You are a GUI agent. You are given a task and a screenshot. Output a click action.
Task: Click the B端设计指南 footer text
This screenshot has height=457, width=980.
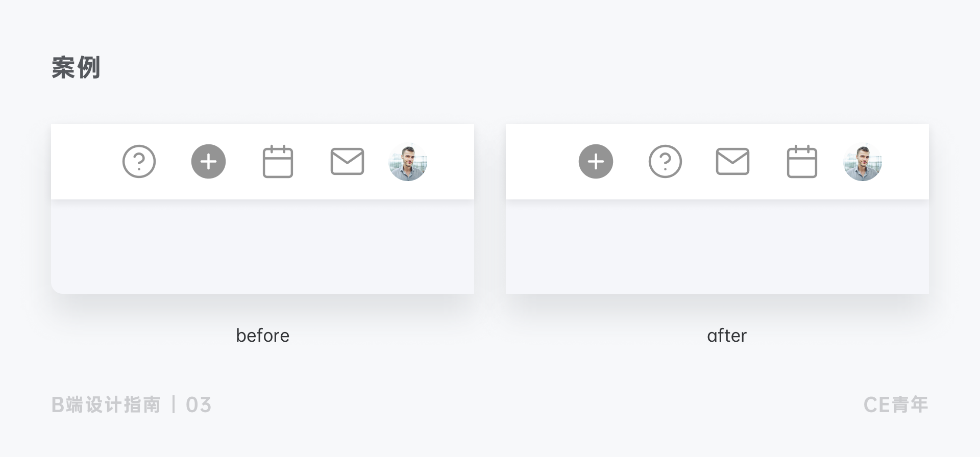click(106, 405)
